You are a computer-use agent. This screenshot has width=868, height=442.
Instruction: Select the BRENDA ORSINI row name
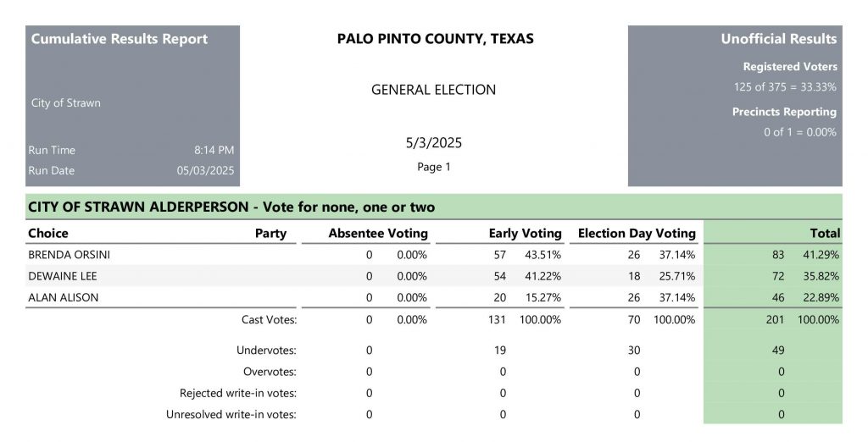point(70,255)
